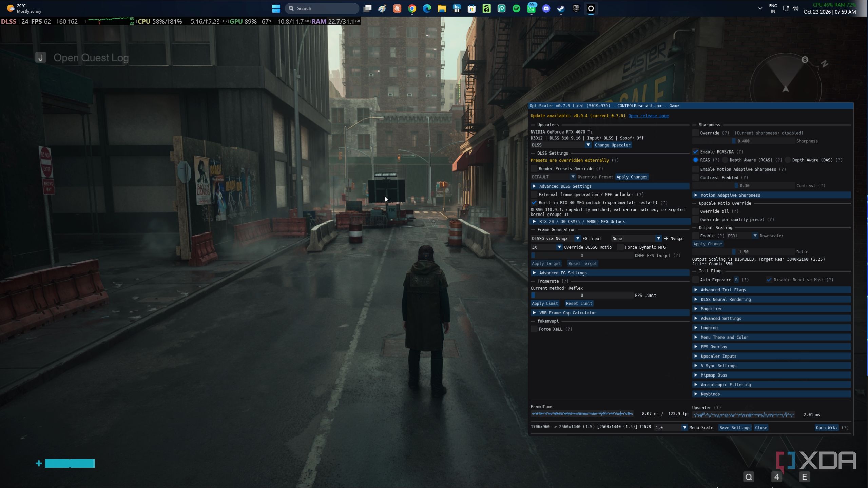This screenshot has height=488, width=868.
Task: Open the Menu Scale dropdown
Action: [x=671, y=428]
